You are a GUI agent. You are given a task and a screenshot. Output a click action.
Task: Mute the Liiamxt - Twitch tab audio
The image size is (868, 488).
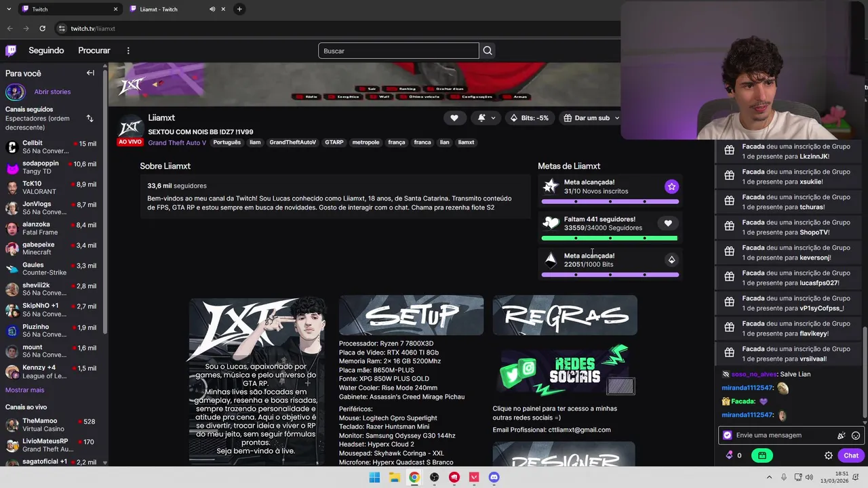(x=212, y=9)
